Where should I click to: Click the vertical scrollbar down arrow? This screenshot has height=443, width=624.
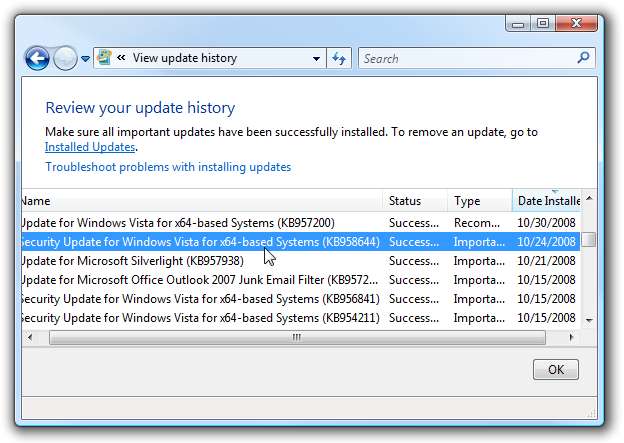[589, 320]
